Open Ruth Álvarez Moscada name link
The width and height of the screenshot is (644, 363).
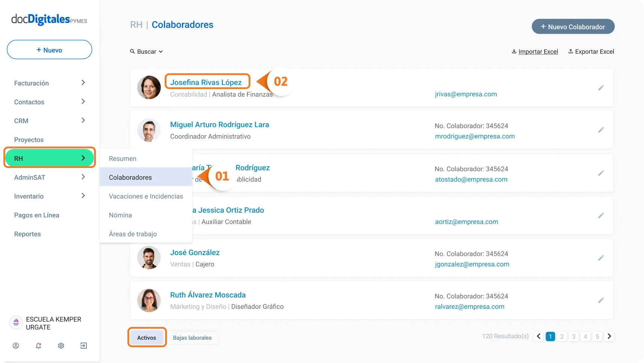208,295
